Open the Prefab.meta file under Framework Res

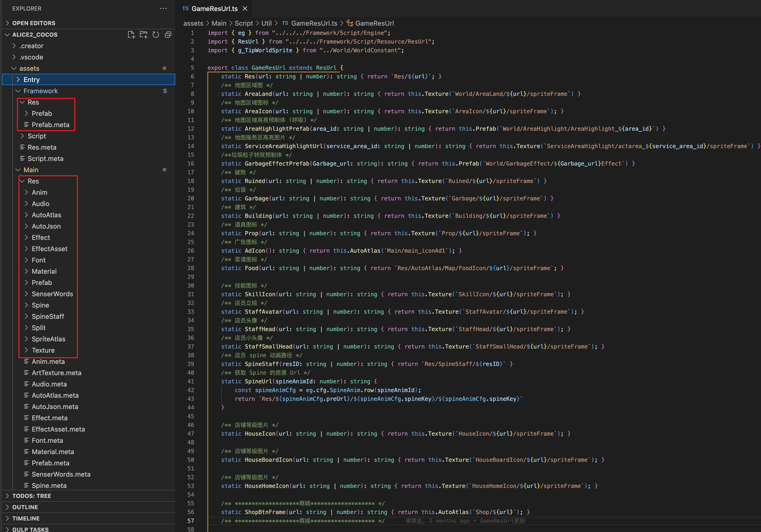click(50, 125)
